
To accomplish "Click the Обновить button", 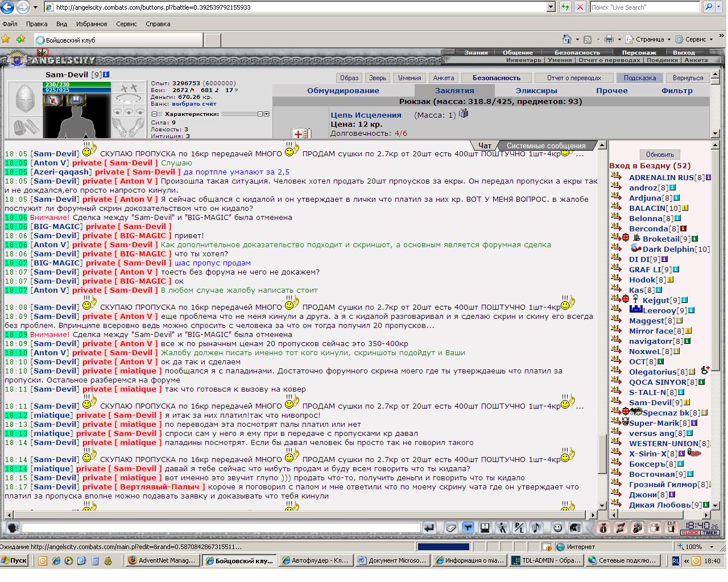I will 660,155.
